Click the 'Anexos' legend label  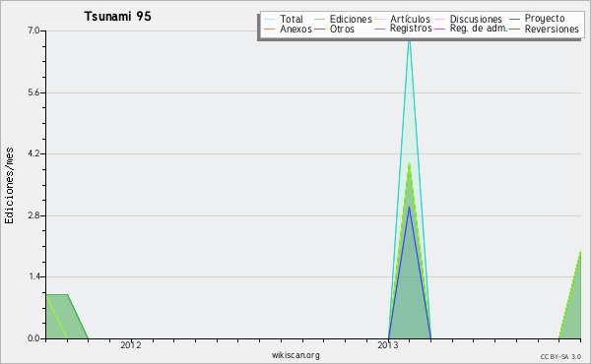295,30
